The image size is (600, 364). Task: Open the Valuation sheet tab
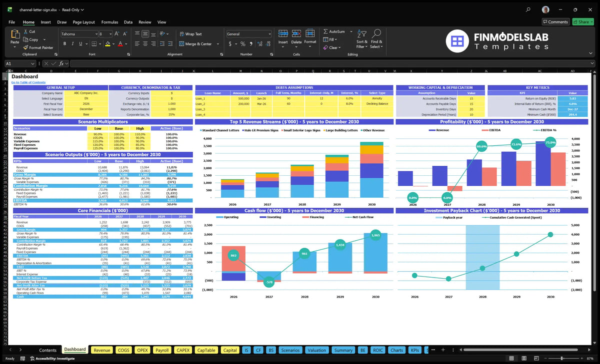(316, 350)
